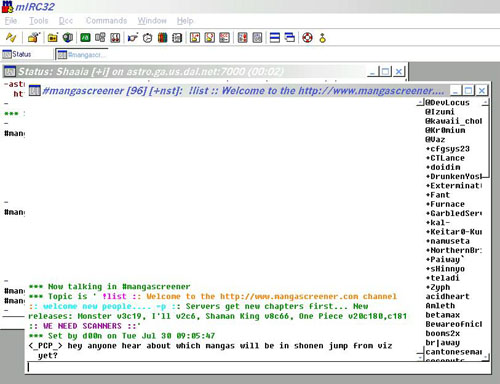Screen dimensions: 500x384
Task: Select +doidim in the nick list
Action: [x=443, y=167]
